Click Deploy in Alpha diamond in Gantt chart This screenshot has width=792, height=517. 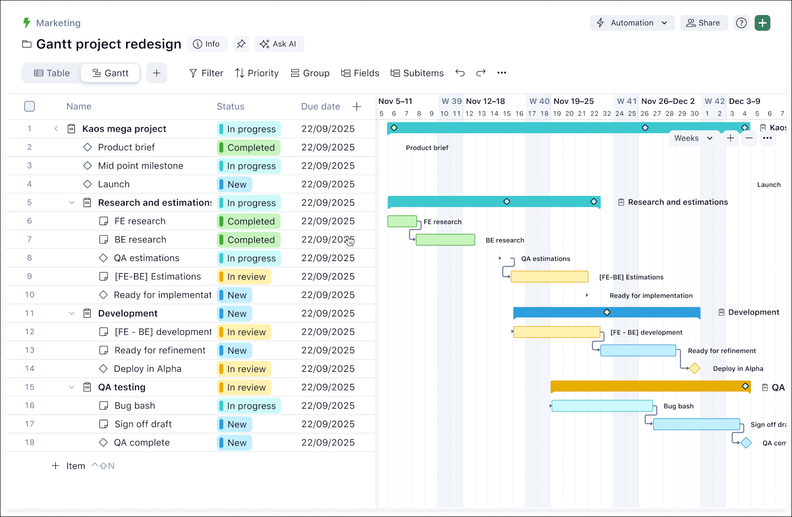point(695,368)
